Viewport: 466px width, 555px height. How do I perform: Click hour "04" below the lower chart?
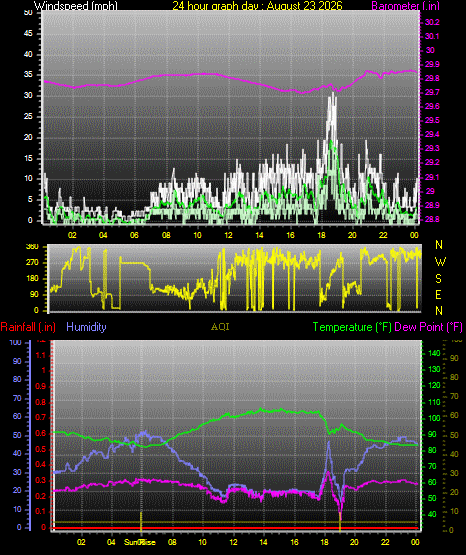[x=111, y=542]
